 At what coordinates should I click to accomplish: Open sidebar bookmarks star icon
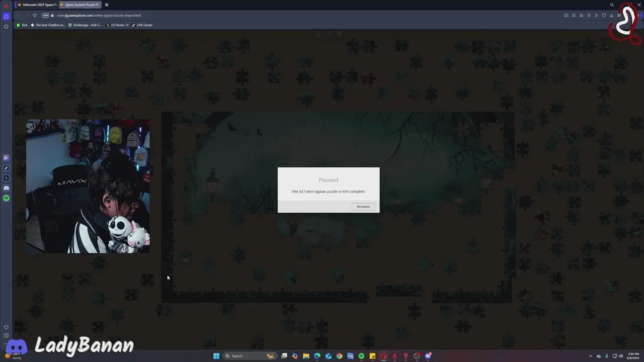click(6, 26)
